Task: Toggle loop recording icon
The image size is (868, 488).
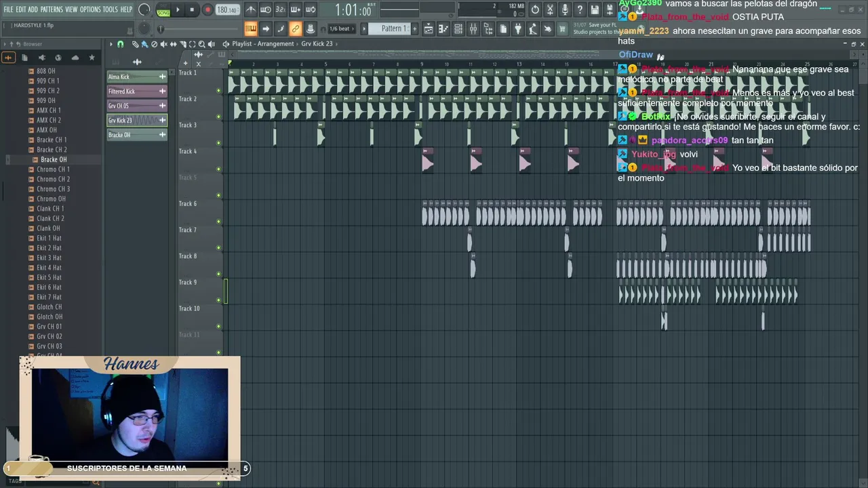Action: tap(311, 9)
